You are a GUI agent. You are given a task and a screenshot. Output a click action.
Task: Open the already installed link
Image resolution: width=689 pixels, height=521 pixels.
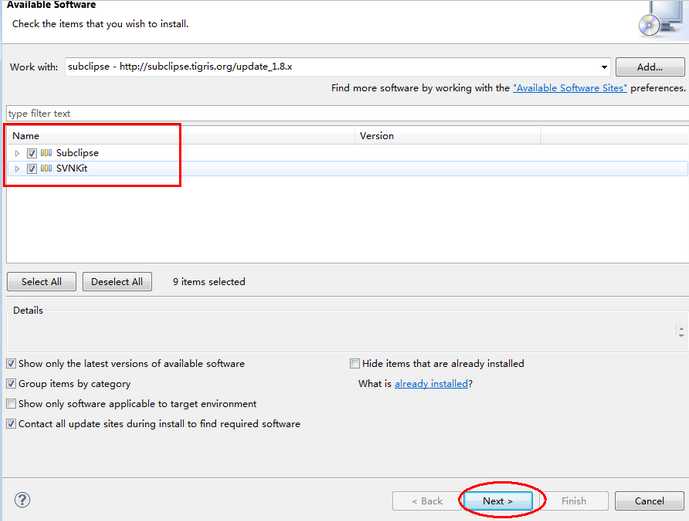pos(431,384)
